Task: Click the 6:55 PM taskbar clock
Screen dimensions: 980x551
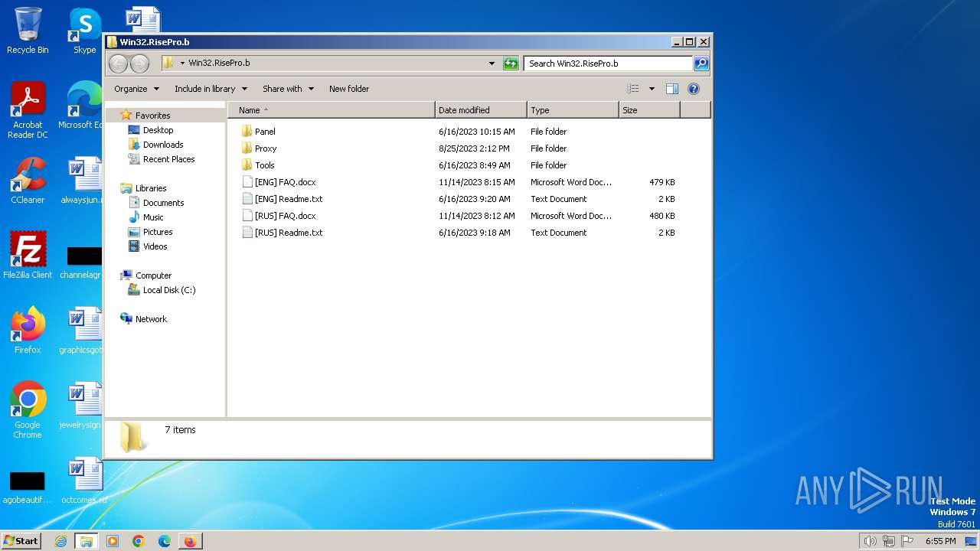Action: click(940, 541)
